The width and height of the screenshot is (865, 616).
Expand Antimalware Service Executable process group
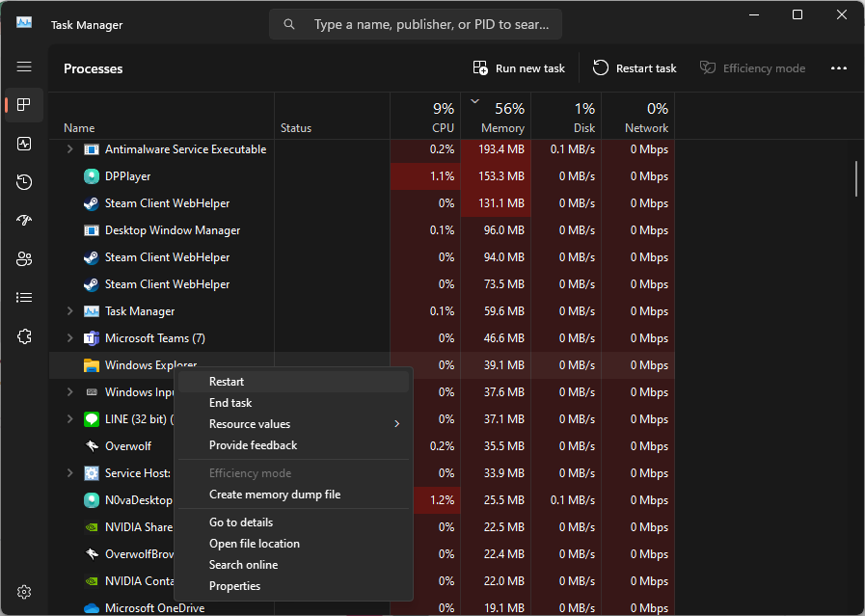69,148
